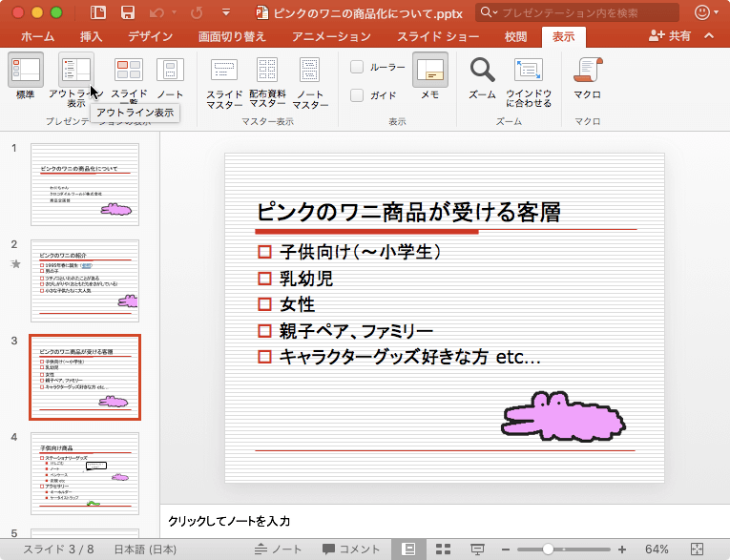Image resolution: width=730 pixels, height=560 pixels.
Task: Select slide 2 thumbnail in the panel
Action: tap(85, 280)
